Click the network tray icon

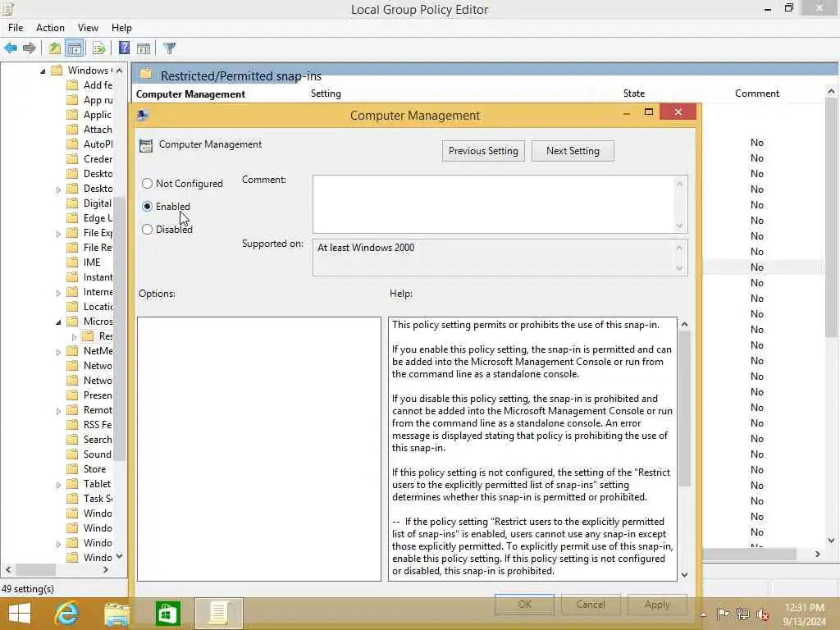click(743, 614)
